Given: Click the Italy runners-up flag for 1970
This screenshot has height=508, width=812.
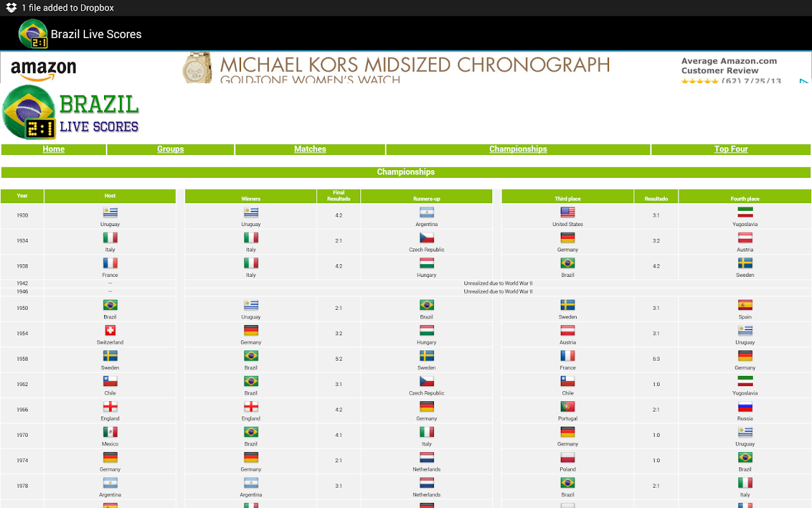Looking at the screenshot, I should pyautogui.click(x=426, y=432).
